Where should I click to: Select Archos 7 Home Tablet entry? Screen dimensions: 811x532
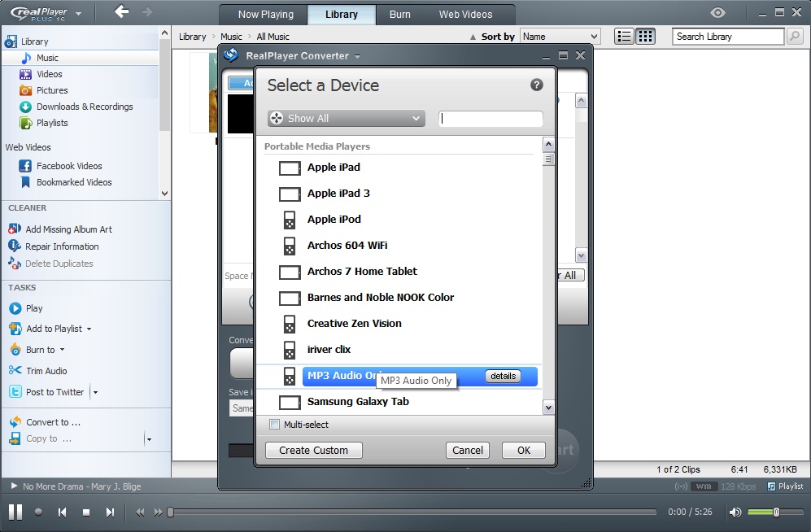click(399, 272)
